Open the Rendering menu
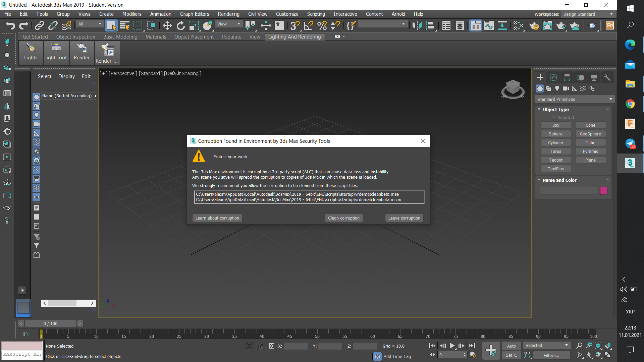Image resolution: width=644 pixels, height=362 pixels. (x=228, y=14)
